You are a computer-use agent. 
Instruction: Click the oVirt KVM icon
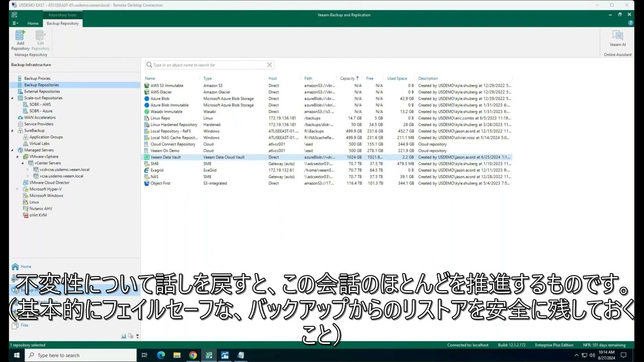coord(25,215)
